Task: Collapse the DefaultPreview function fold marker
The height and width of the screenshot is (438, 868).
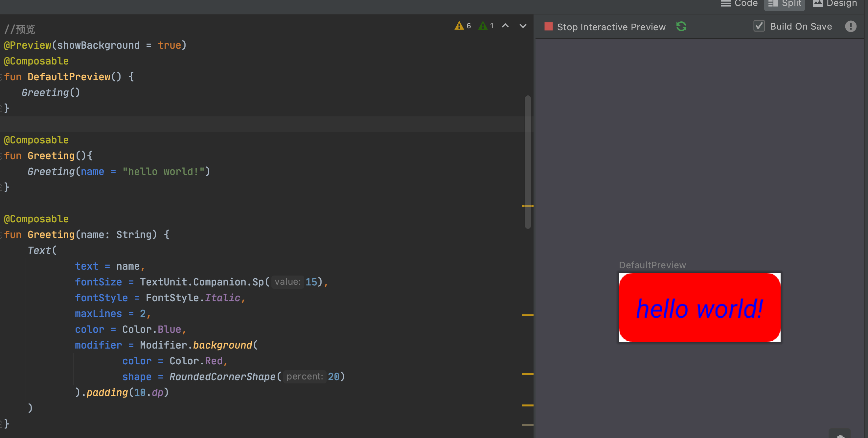Action: tap(1, 77)
